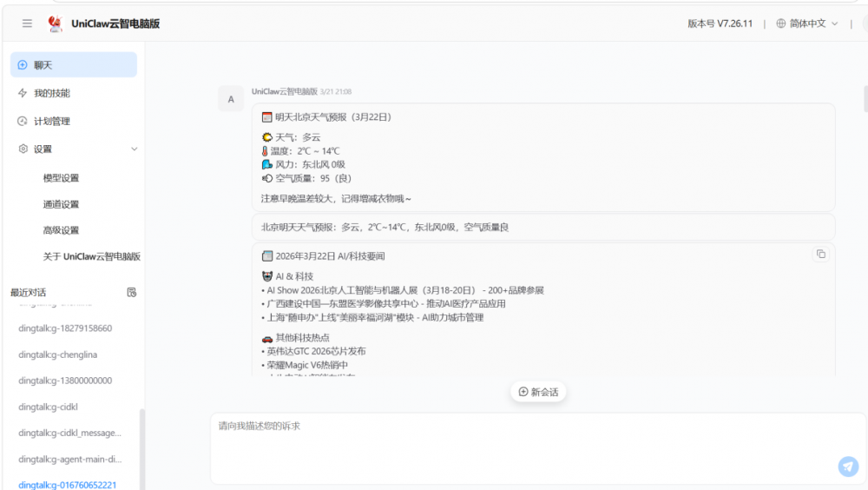Open the 聊天 menu item

click(73, 65)
